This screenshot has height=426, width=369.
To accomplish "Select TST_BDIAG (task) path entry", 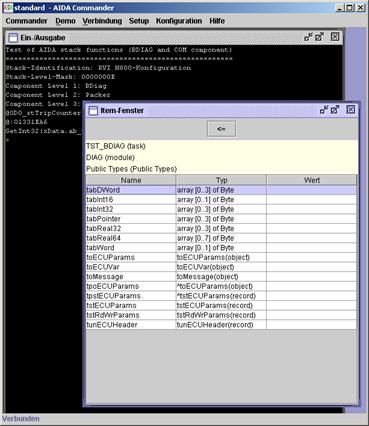I will click(116, 146).
